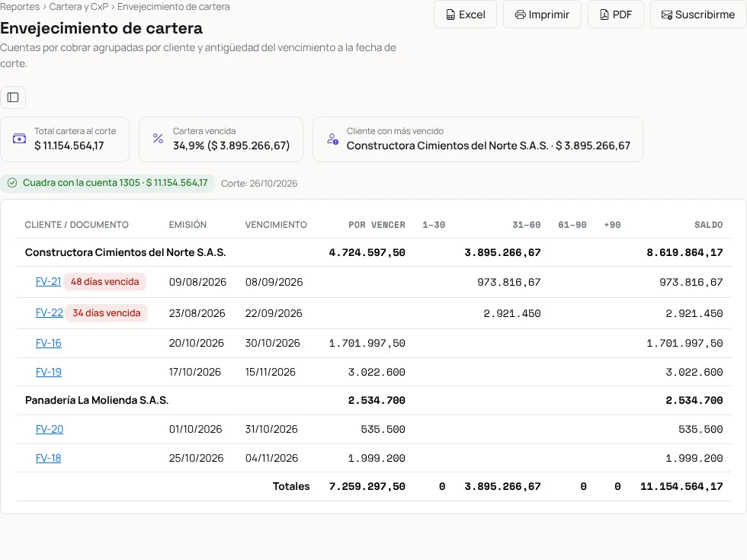Open invoice FV-19
747x560 pixels.
pos(49,372)
